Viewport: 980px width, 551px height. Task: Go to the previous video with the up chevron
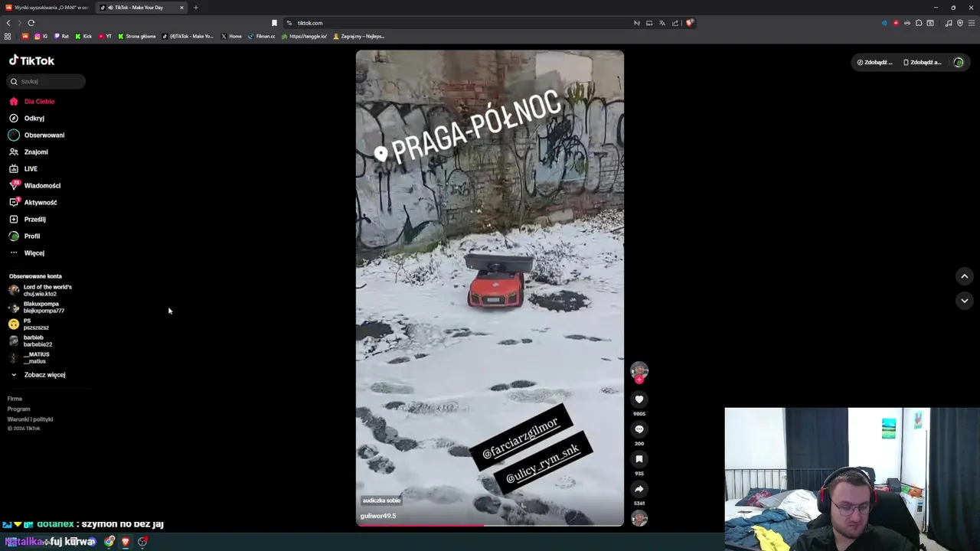[x=965, y=276]
